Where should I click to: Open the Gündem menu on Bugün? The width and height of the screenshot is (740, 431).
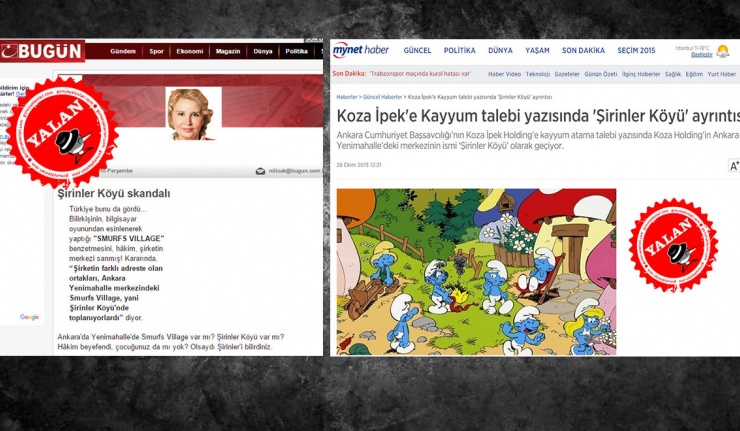click(122, 51)
